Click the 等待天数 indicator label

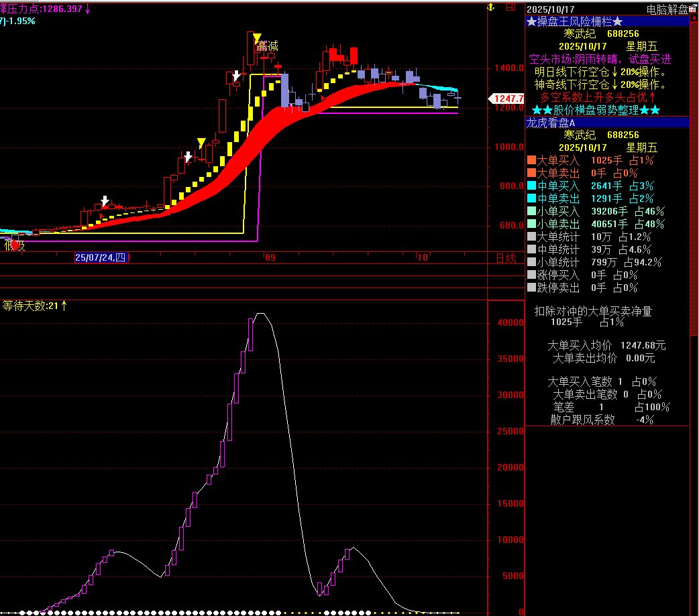click(x=35, y=306)
